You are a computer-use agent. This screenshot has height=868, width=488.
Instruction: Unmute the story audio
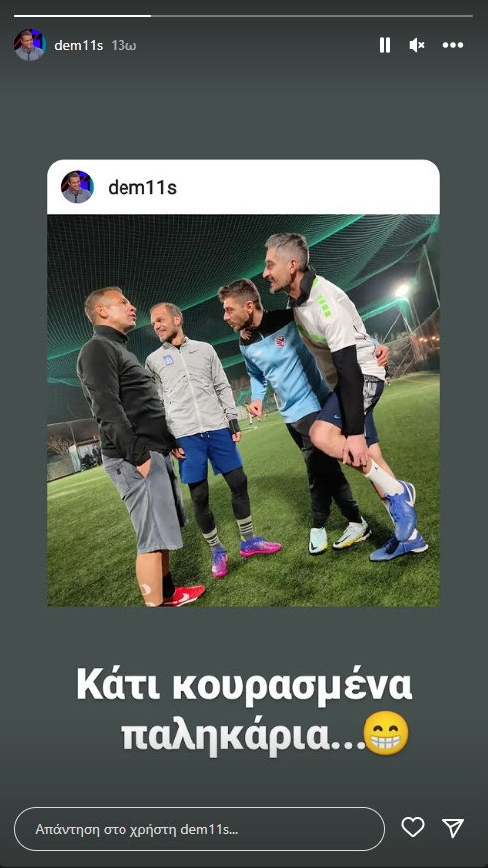[417, 45]
